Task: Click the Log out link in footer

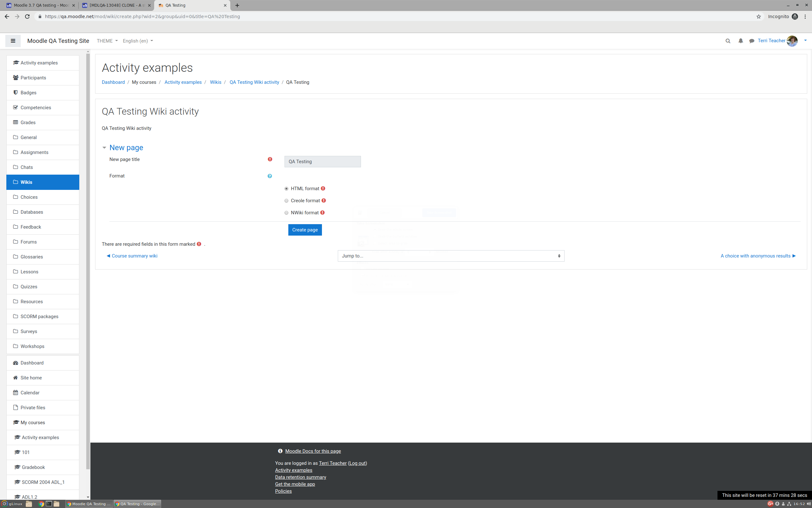Action: coord(357,463)
